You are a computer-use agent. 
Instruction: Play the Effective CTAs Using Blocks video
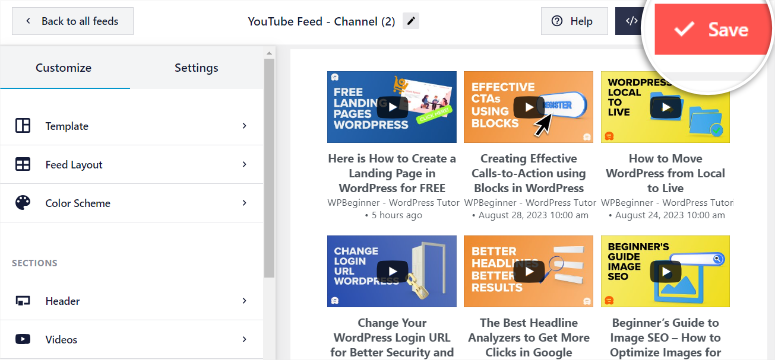click(529, 107)
